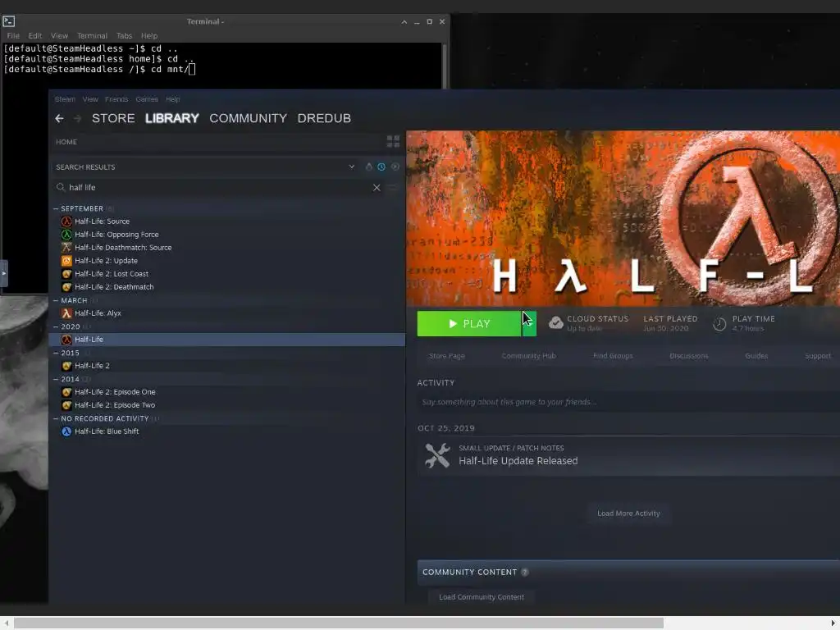Collapse the 2020 group
Image resolution: width=840 pixels, height=630 pixels.
pyautogui.click(x=56, y=326)
